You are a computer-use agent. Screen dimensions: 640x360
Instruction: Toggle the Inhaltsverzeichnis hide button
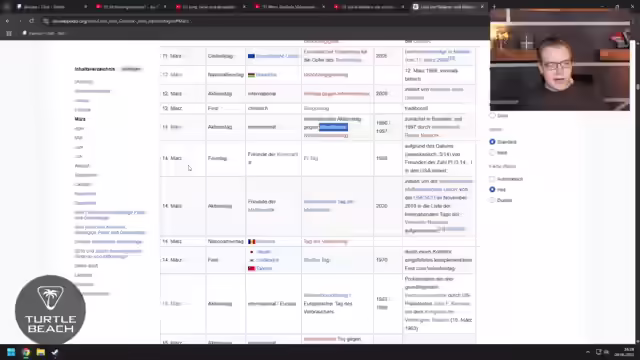131,69
